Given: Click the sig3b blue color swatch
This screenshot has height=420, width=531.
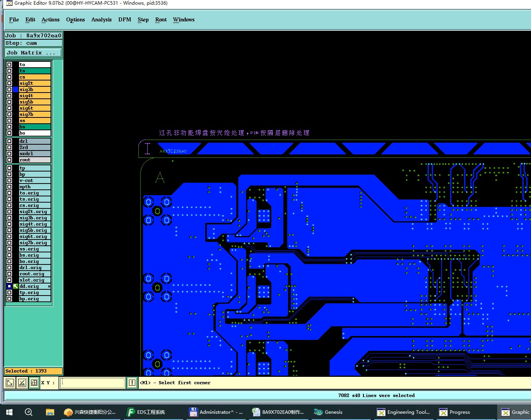Looking at the screenshot, I should [16, 89].
